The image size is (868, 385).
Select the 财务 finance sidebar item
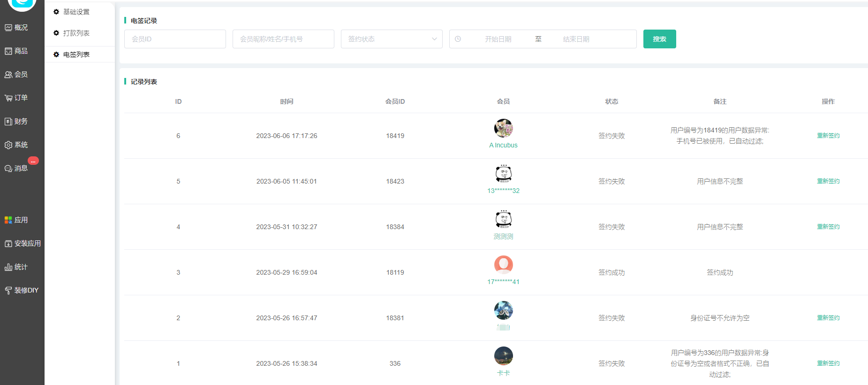tap(16, 122)
